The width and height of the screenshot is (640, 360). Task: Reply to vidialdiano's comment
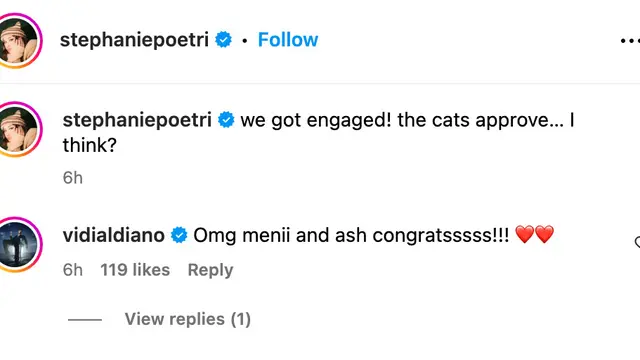click(210, 271)
